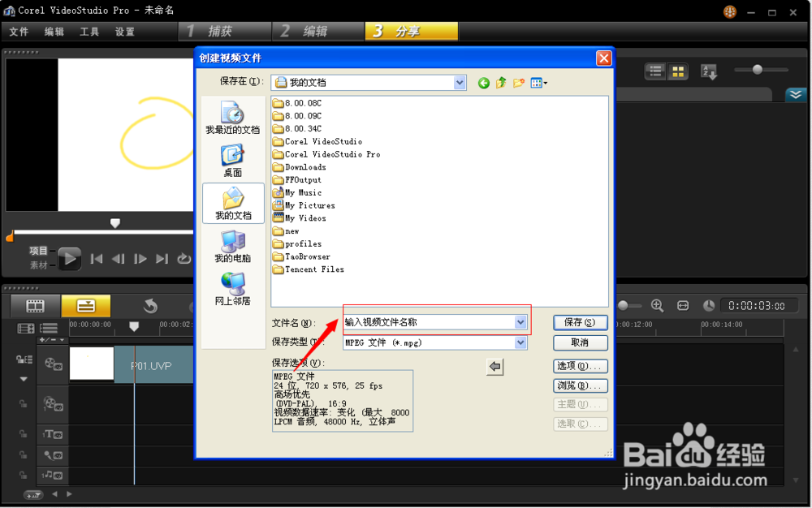
Task: Switch to step 2 编辑 tab
Action: 318,31
